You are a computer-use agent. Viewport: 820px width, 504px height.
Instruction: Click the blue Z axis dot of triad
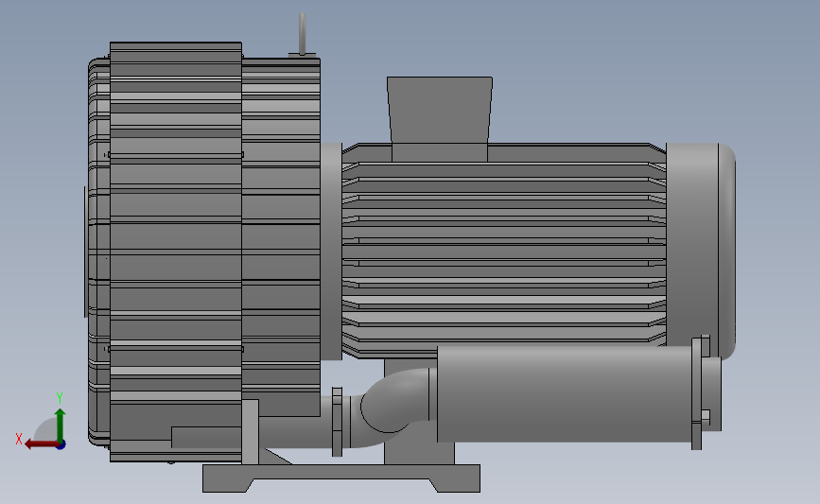coord(61,445)
